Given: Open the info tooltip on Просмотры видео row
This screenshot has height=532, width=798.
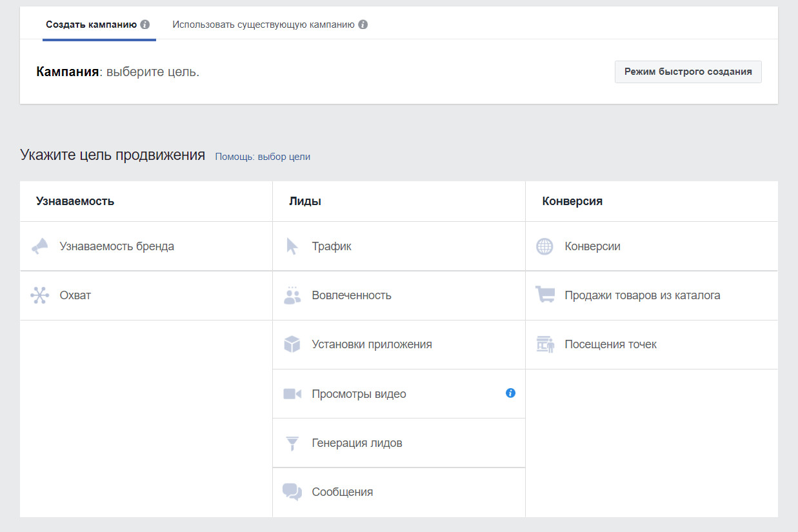Looking at the screenshot, I should (510, 393).
